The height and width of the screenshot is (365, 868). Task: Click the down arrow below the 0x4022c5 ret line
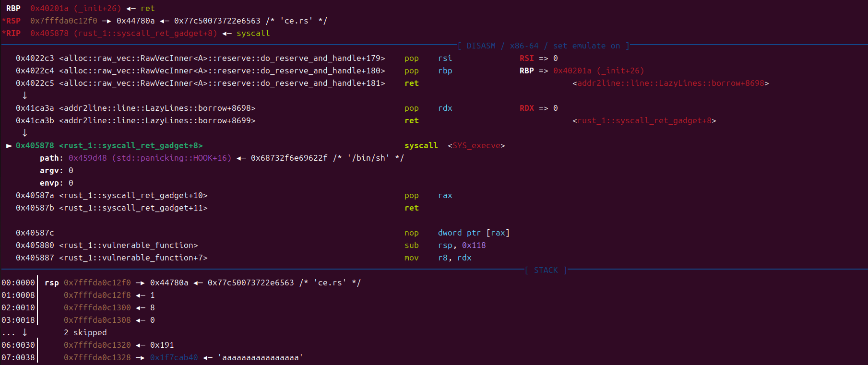tap(25, 95)
